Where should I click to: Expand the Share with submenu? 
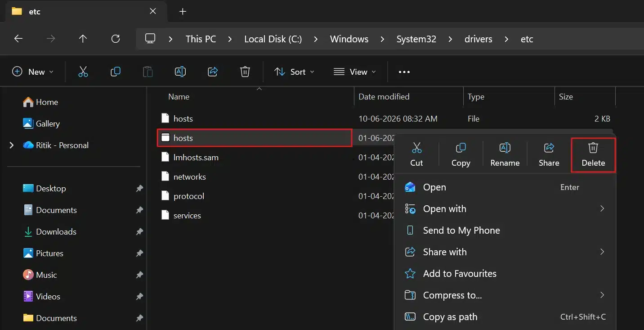point(602,252)
